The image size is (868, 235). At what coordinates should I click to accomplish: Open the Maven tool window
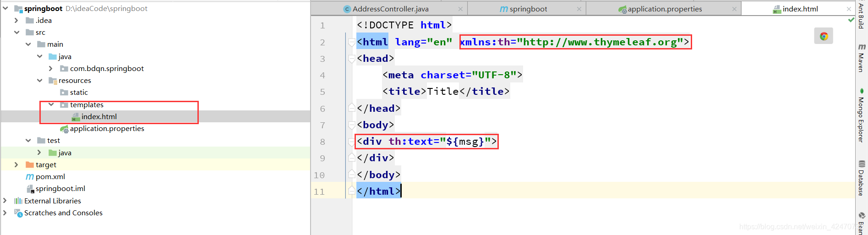[861, 58]
